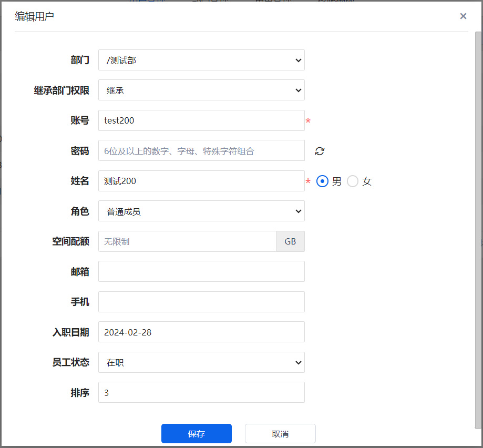
Task: Select the 男 radio button
Action: click(322, 181)
